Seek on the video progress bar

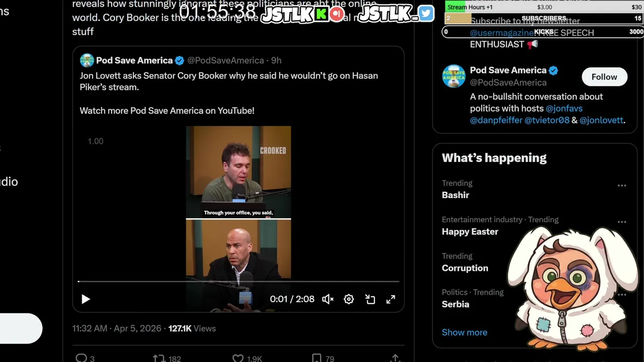click(238, 282)
